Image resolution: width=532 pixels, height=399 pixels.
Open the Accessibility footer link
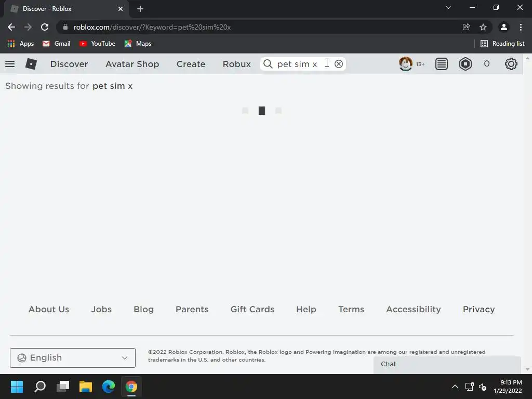[413, 309]
